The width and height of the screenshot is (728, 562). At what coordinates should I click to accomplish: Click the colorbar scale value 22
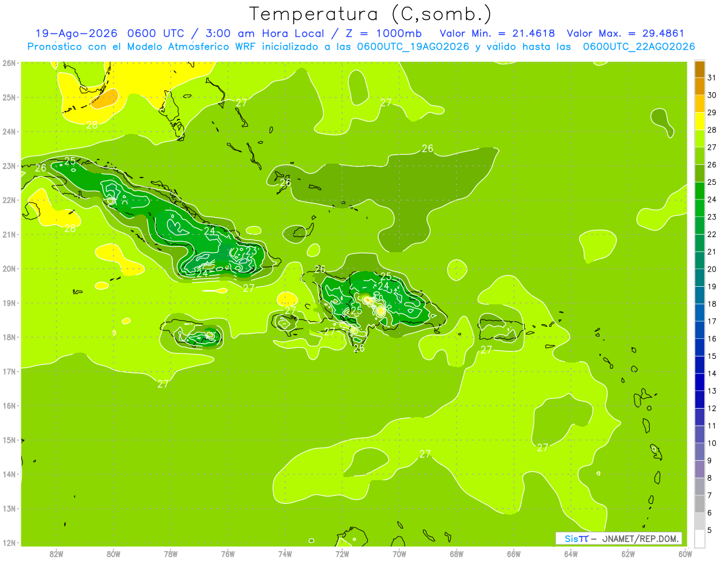pos(712,234)
